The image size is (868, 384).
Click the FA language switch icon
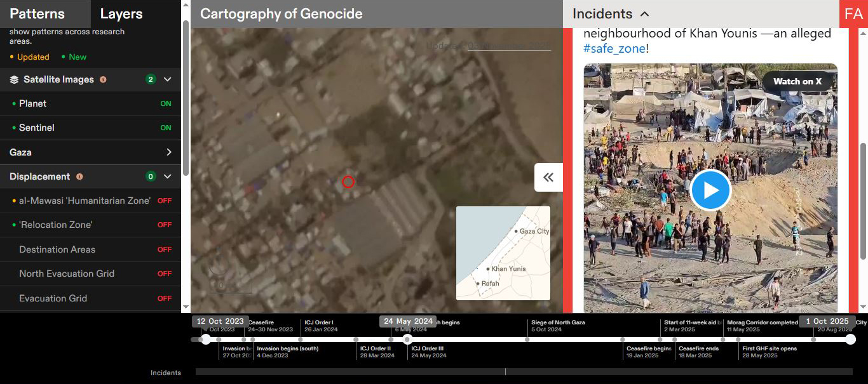coord(853,14)
